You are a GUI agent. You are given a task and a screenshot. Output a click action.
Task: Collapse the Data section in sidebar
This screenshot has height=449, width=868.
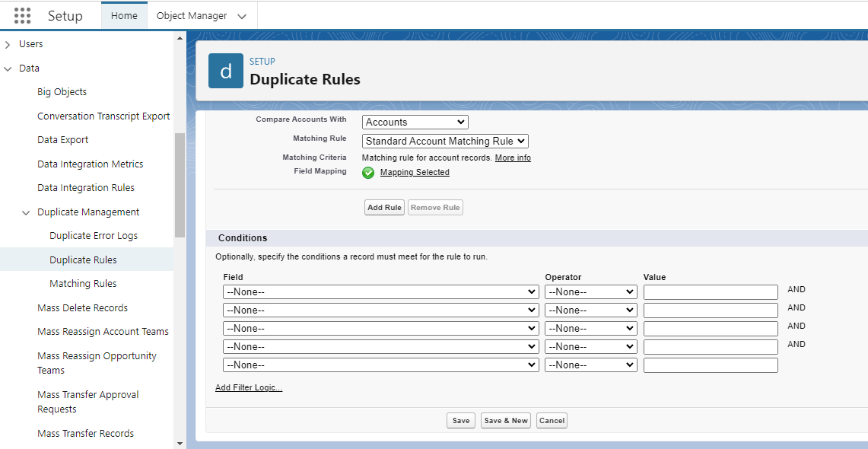click(x=8, y=68)
